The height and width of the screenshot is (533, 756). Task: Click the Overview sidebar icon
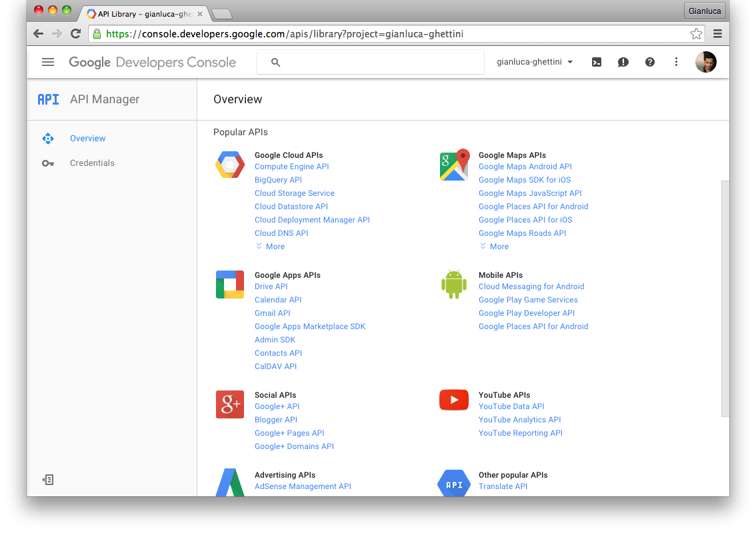pyautogui.click(x=48, y=139)
